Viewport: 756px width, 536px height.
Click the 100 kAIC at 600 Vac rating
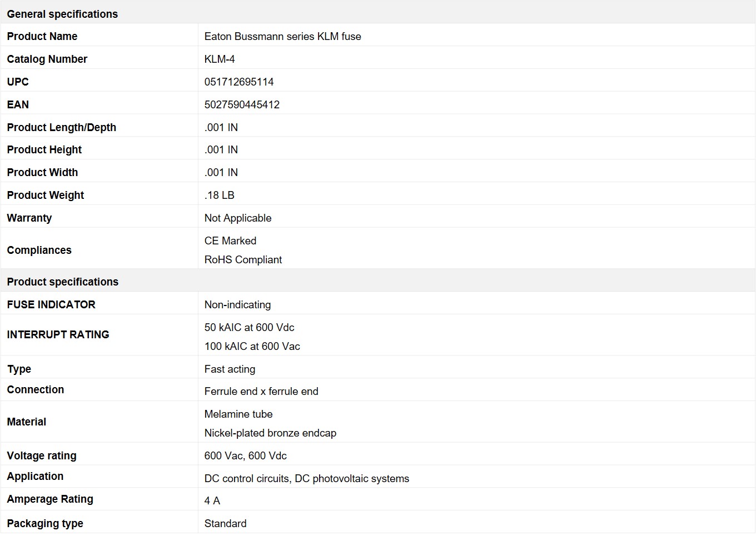[252, 346]
